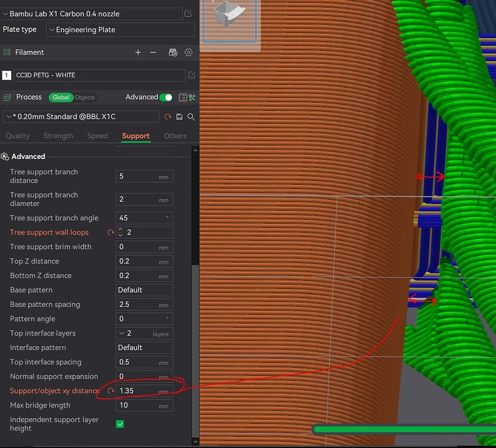496x448 pixels.
Task: Select the Global process scope
Action: pos(61,97)
